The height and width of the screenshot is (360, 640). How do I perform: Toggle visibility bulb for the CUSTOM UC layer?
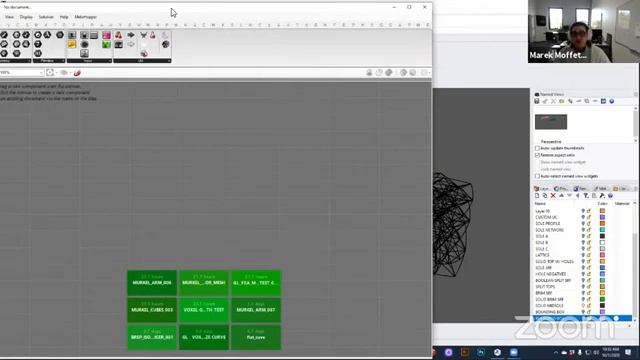pyautogui.click(x=583, y=217)
